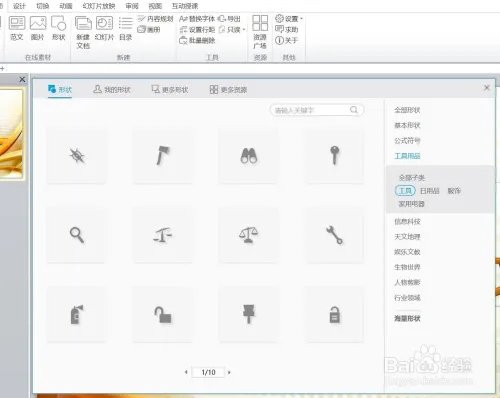Click the 幻灯片 ribbon button
This screenshot has height=398, width=500.
(x=104, y=28)
